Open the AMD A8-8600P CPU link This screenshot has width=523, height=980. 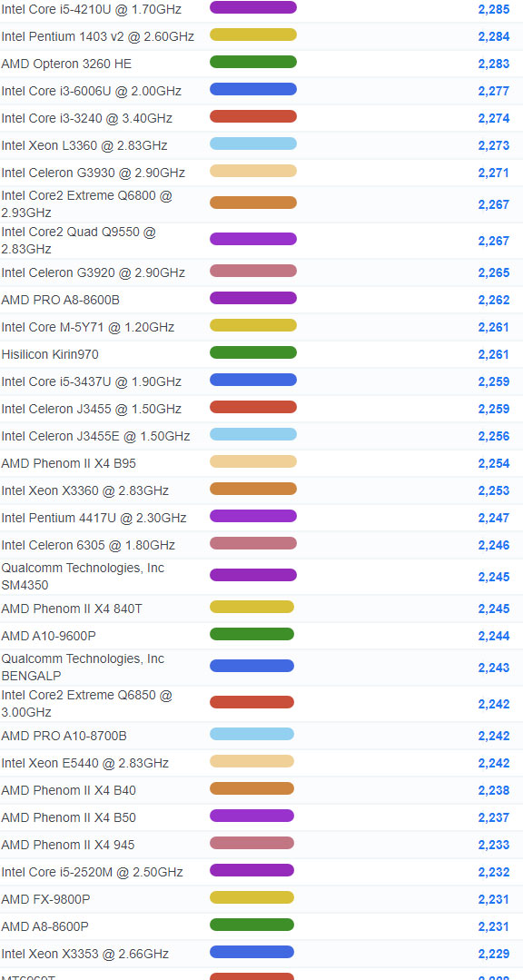(x=45, y=926)
